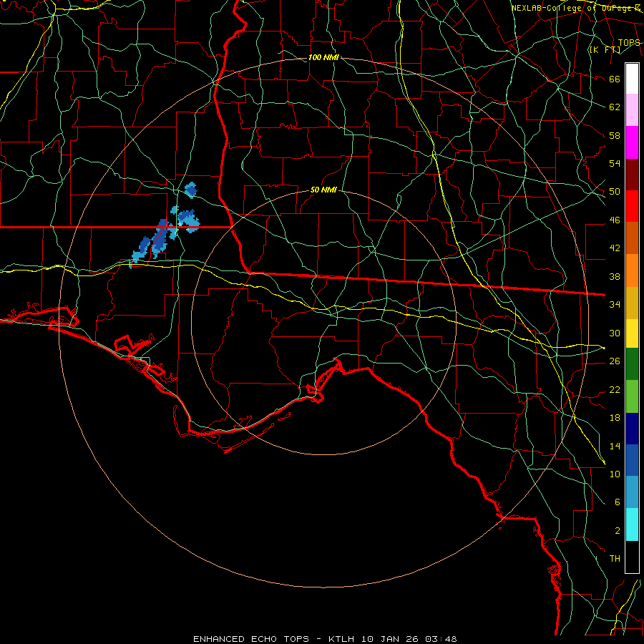
Task: Click the light blue 14 kft swatch
Action: (632, 492)
